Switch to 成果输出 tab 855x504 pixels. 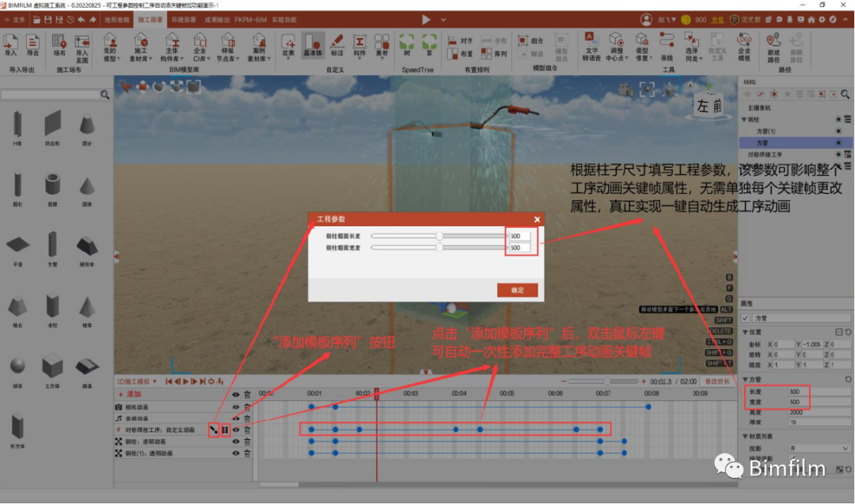217,20
